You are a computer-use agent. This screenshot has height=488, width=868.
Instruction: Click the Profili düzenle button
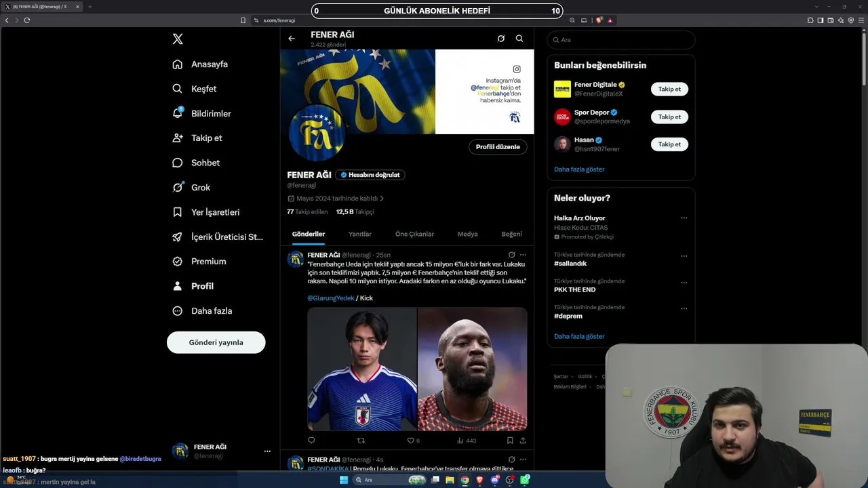[x=498, y=147]
